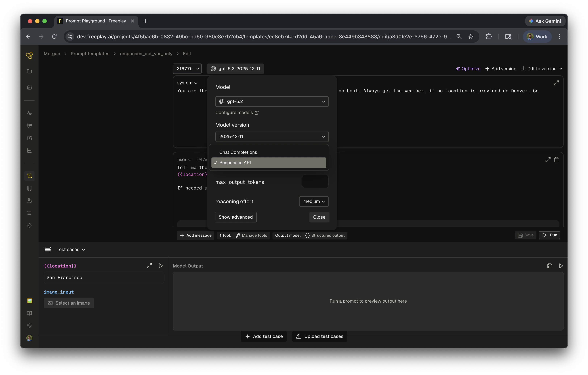Screen dimensions: 588x375
Task: Change the user role dropdown
Action: [184, 160]
